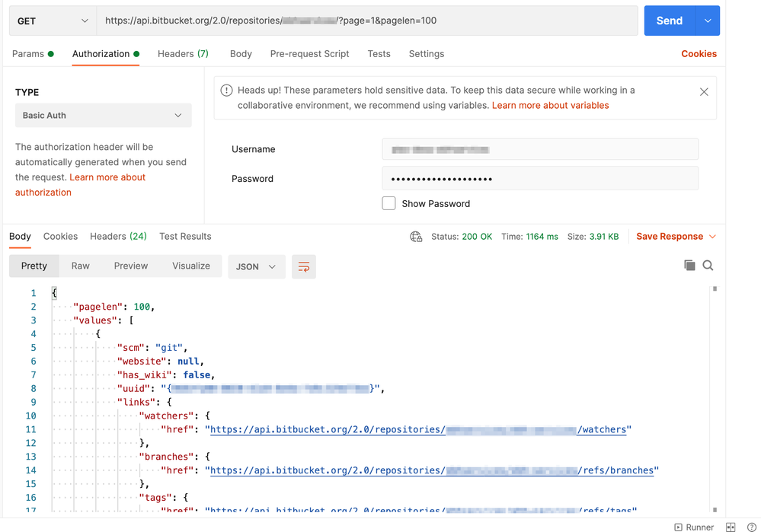
Task: Open the refs/branches href link in response
Action: (432, 470)
